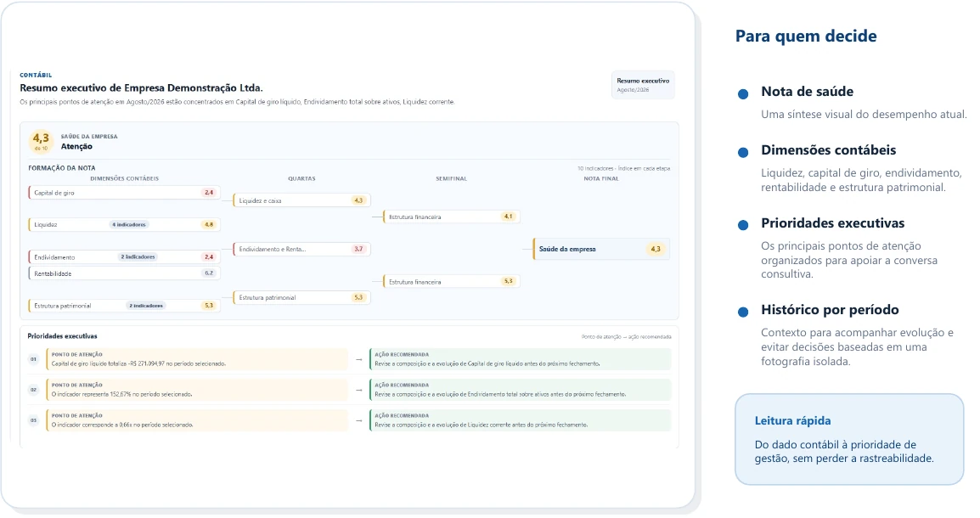
Task: Click the 'Leitura rápida' info card
Action: tap(849, 439)
